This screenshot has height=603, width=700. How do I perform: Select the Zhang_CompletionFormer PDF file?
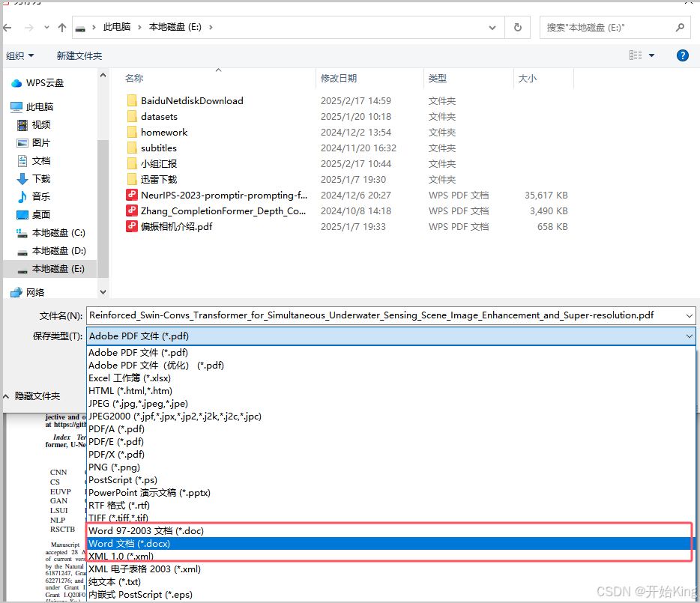point(217,210)
